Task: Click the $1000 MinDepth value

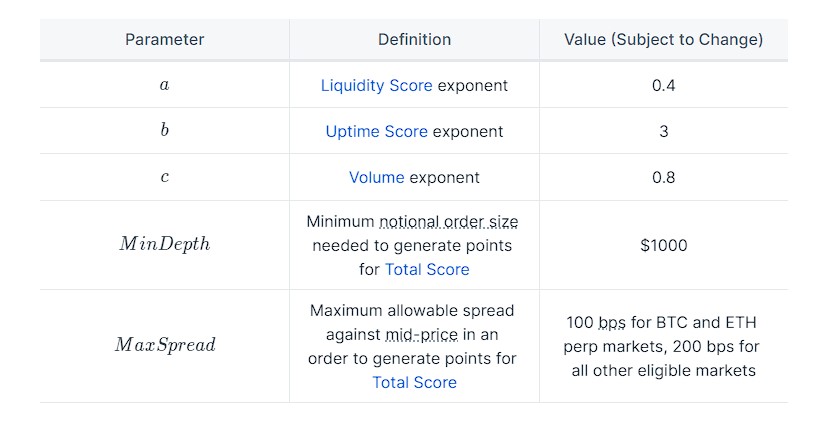Action: click(x=663, y=245)
